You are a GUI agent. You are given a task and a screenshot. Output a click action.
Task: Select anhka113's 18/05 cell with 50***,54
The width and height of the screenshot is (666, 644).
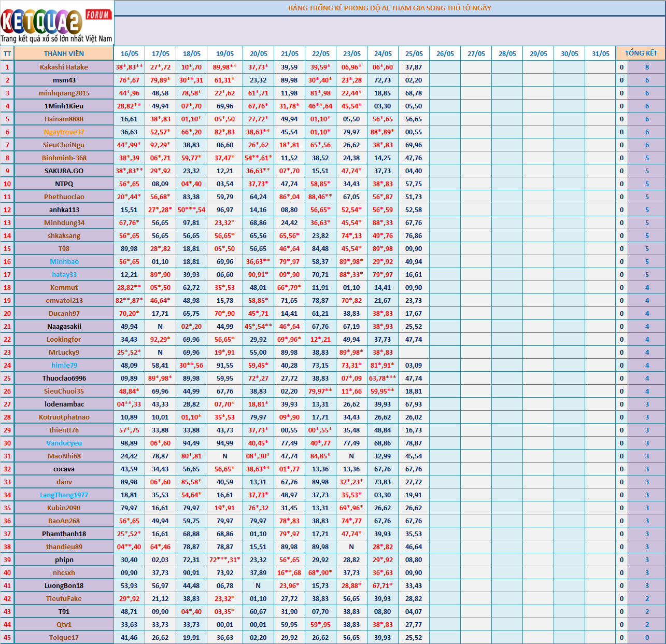click(x=191, y=209)
